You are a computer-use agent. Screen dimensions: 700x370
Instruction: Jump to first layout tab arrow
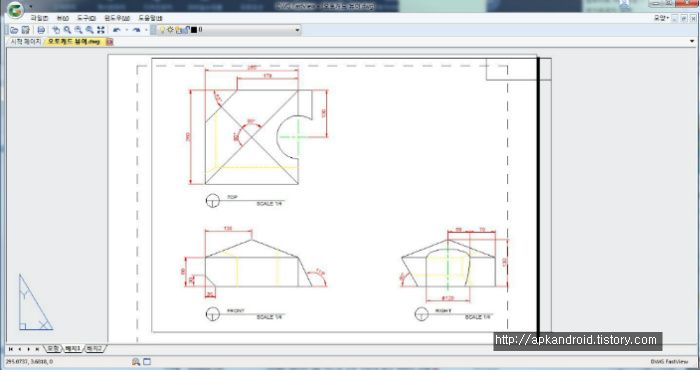11,349
